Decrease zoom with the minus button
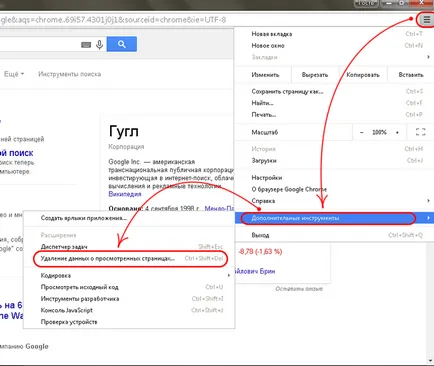Screen dimensions: 434x366 point(362,132)
